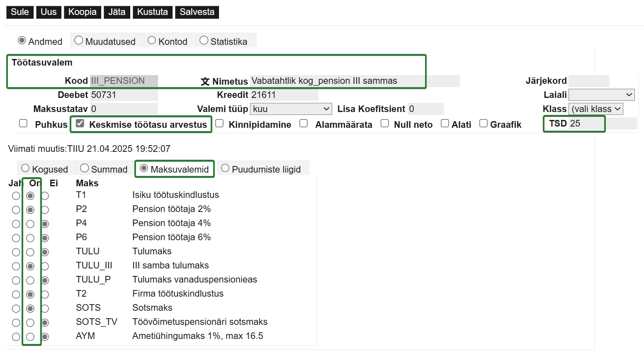The image size is (644, 351).
Task: Close the form with Sule
Action: (x=20, y=12)
